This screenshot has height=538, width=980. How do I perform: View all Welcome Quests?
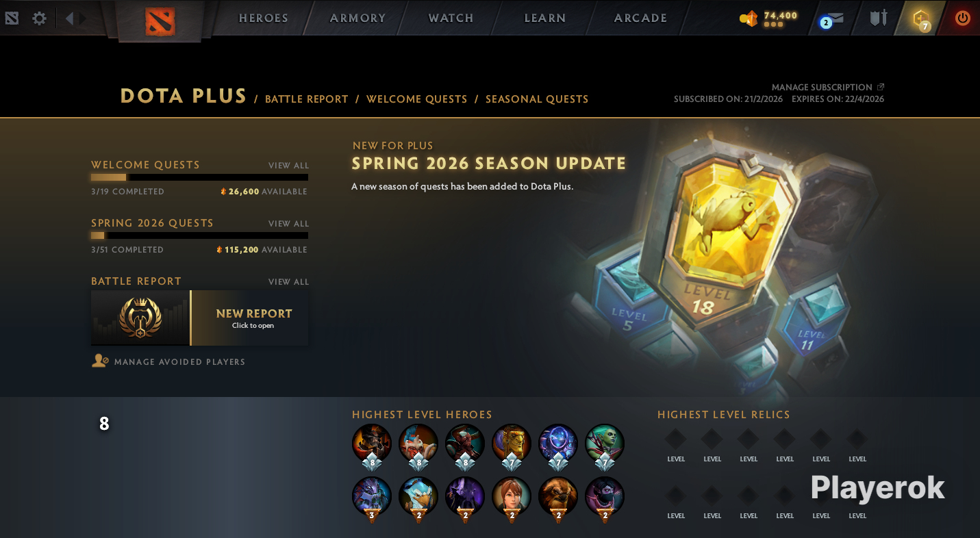click(289, 166)
